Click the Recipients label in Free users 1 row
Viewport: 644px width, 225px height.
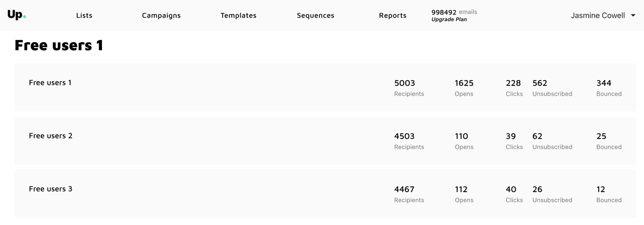point(409,94)
